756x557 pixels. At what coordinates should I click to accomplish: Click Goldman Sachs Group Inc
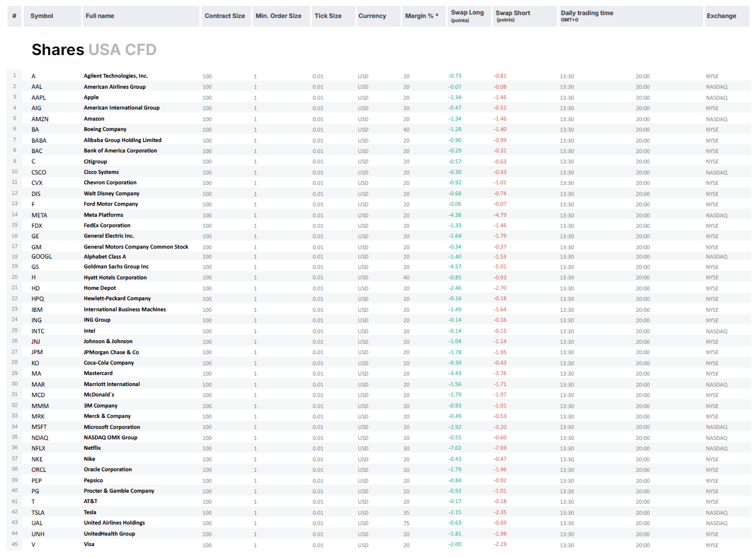116,267
